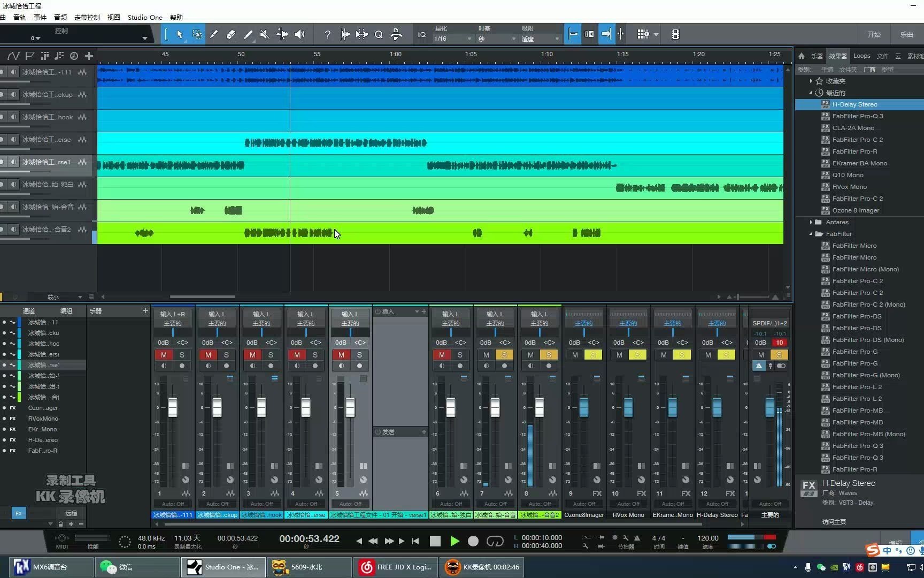Click the Q quantize icon in toolbar
Screen dimensions: 924x578
pos(379,34)
